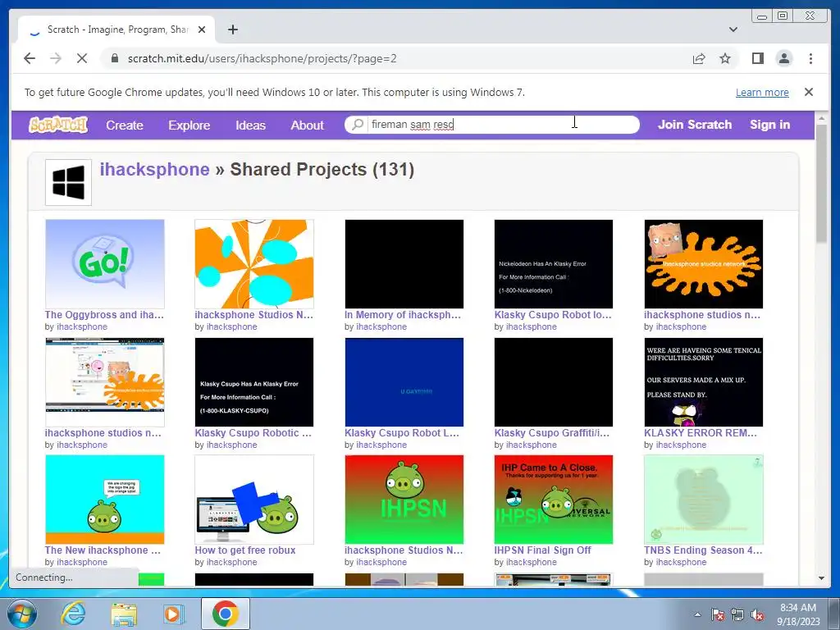
Task: Open How to get free robux link
Action: (244, 550)
